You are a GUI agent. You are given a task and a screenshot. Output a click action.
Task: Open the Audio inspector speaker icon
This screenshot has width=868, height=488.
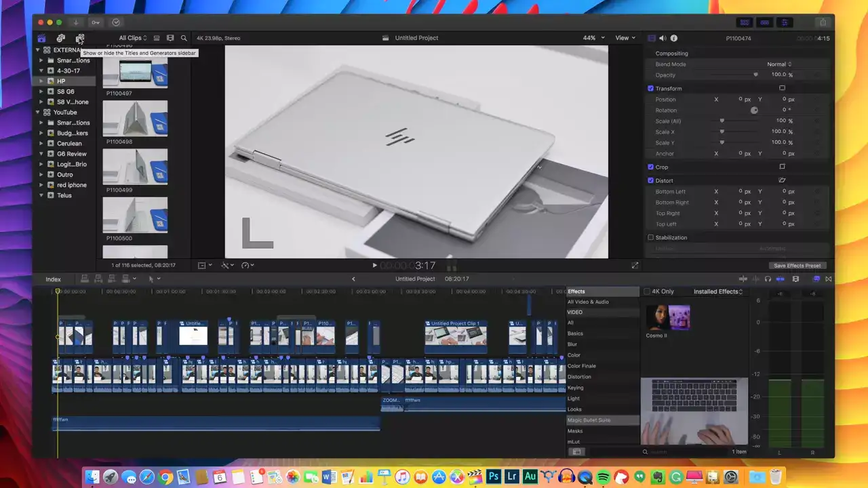click(x=663, y=38)
